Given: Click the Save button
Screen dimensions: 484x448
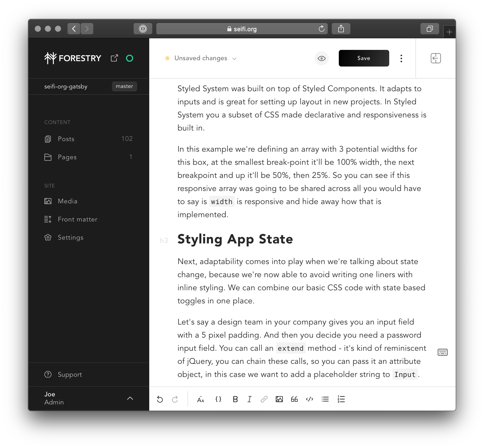Looking at the screenshot, I should [364, 58].
